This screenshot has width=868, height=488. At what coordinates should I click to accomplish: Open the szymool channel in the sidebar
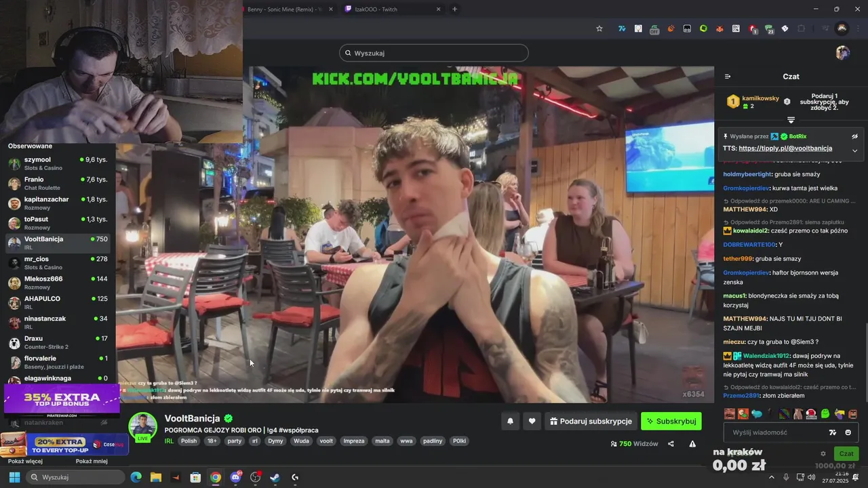(x=58, y=163)
